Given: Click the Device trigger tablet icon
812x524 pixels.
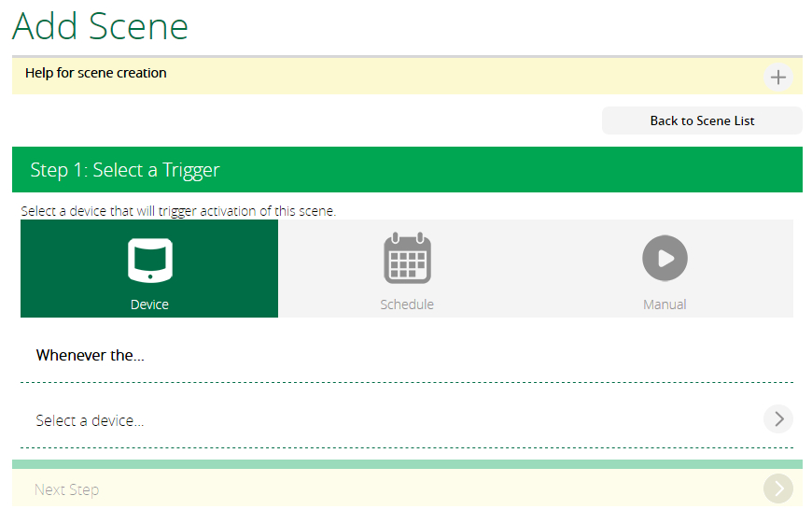Looking at the screenshot, I should [149, 259].
